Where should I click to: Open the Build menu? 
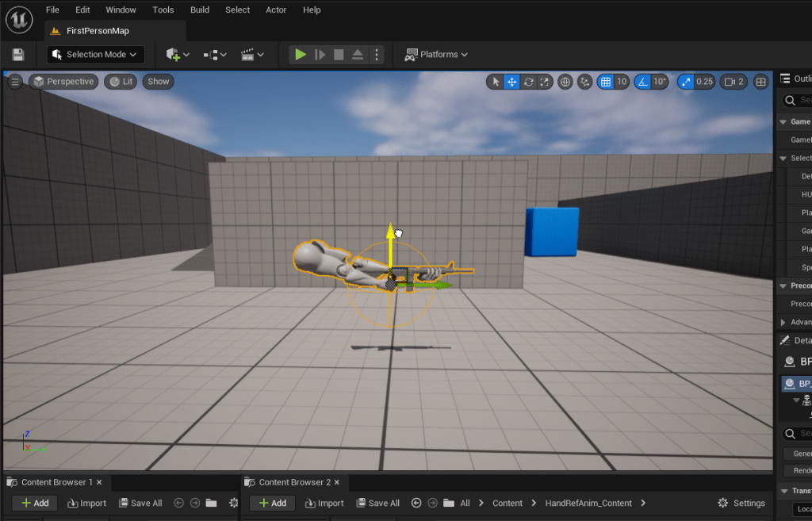(200, 10)
